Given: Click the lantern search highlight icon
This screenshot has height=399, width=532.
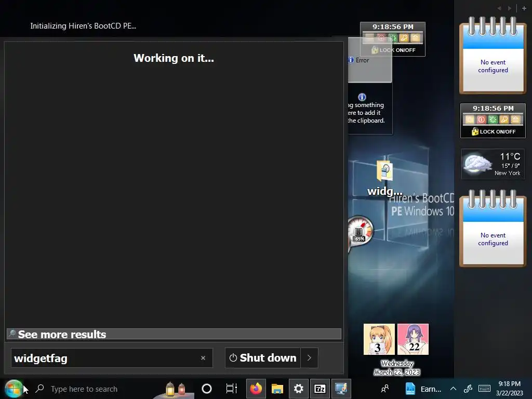Looking at the screenshot, I should [175, 389].
